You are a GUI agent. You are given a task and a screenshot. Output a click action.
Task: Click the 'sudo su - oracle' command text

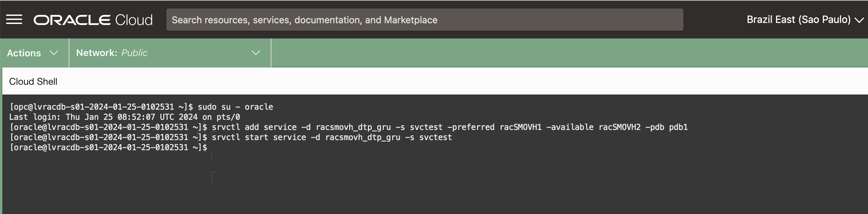coord(235,107)
